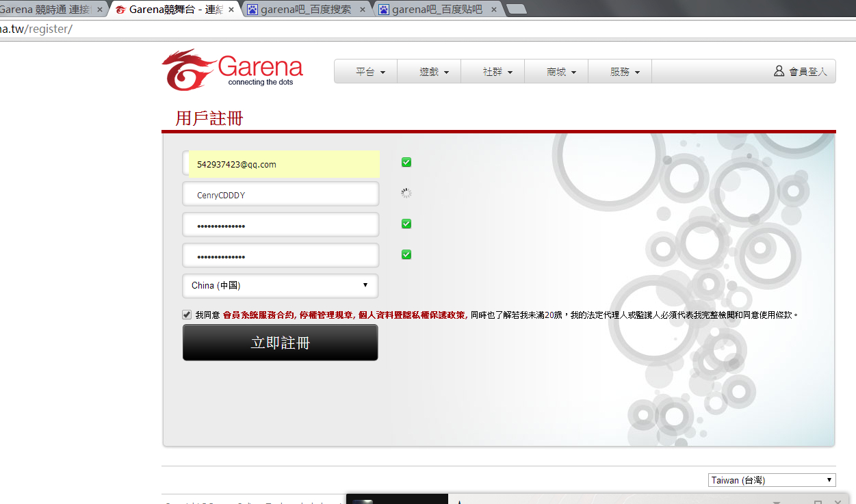The width and height of the screenshot is (856, 504).
Task: Click the username field containing CenryCDDDY
Action: pyautogui.click(x=281, y=194)
